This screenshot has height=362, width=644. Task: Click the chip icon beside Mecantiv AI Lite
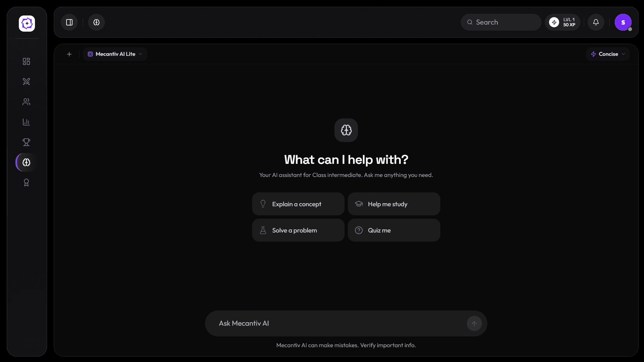tap(90, 54)
